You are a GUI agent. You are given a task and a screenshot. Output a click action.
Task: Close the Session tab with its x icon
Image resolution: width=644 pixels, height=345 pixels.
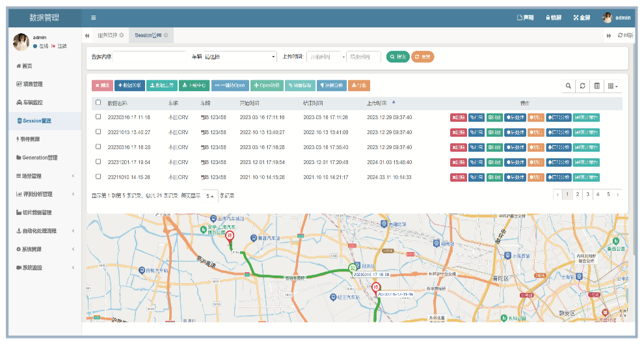coord(166,35)
